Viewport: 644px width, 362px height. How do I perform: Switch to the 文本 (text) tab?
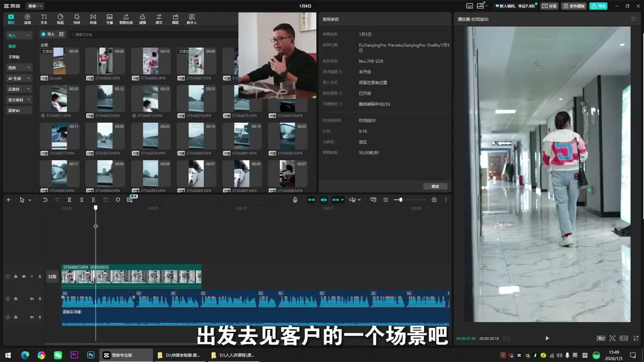click(x=44, y=19)
